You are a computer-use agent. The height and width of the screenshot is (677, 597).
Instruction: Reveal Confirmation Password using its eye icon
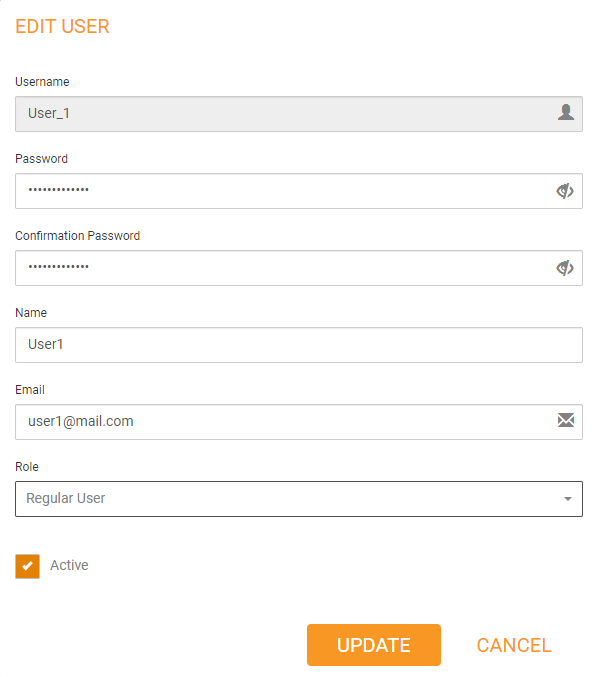coord(565,268)
